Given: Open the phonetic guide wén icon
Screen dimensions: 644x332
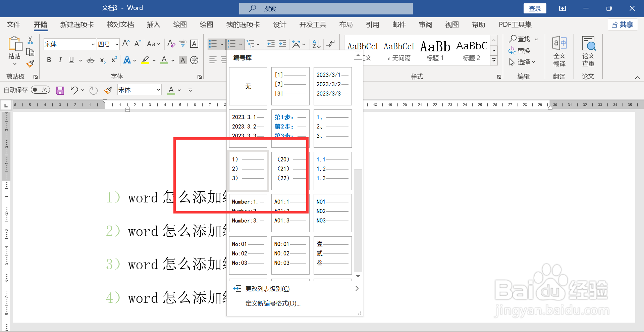Looking at the screenshot, I should (183, 44).
